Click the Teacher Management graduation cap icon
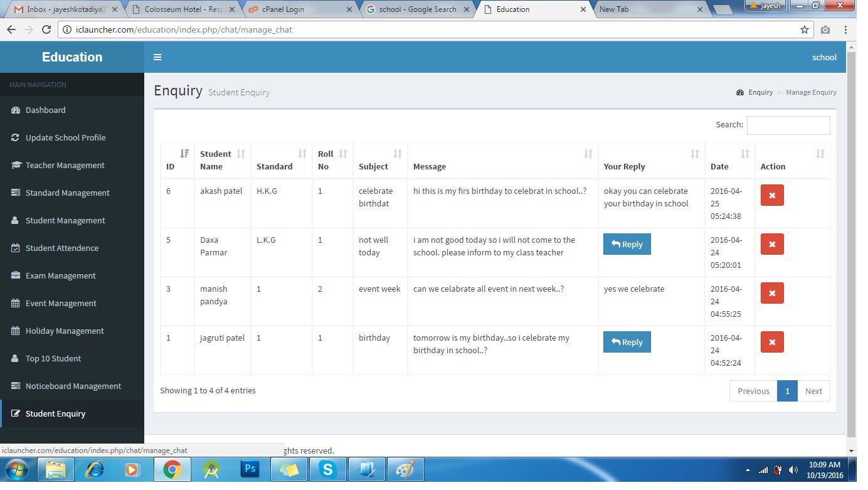 tap(16, 165)
